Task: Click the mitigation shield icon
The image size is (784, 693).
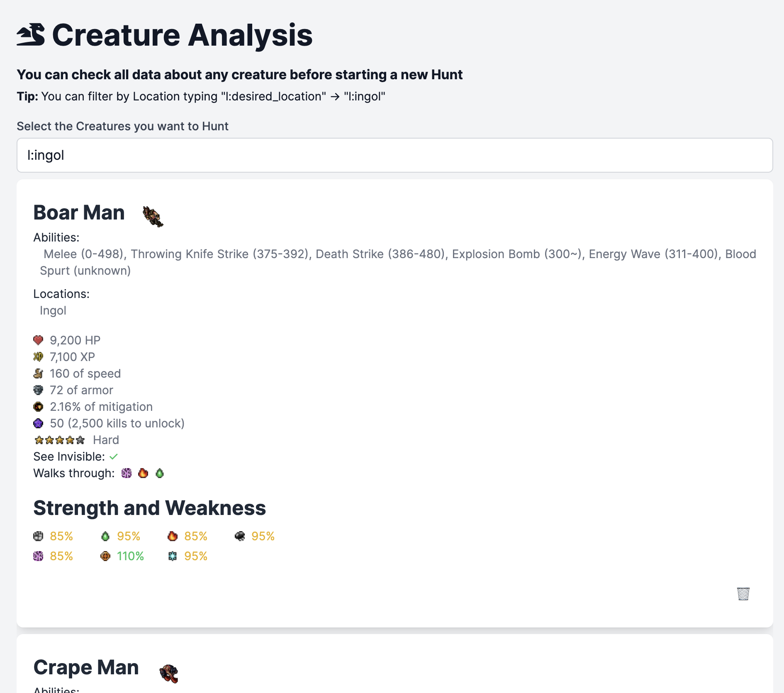Action: tap(38, 407)
